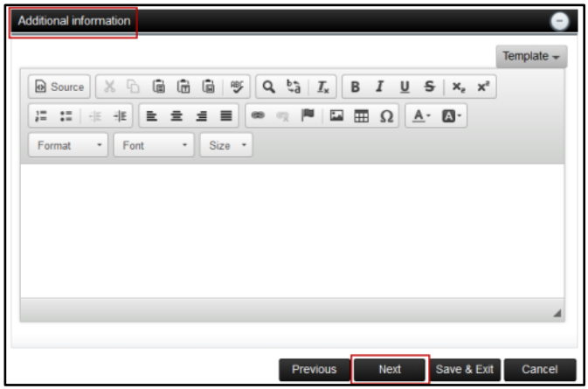Image resolution: width=588 pixels, height=389 pixels.
Task: Click Save & Exit button
Action: (x=465, y=370)
